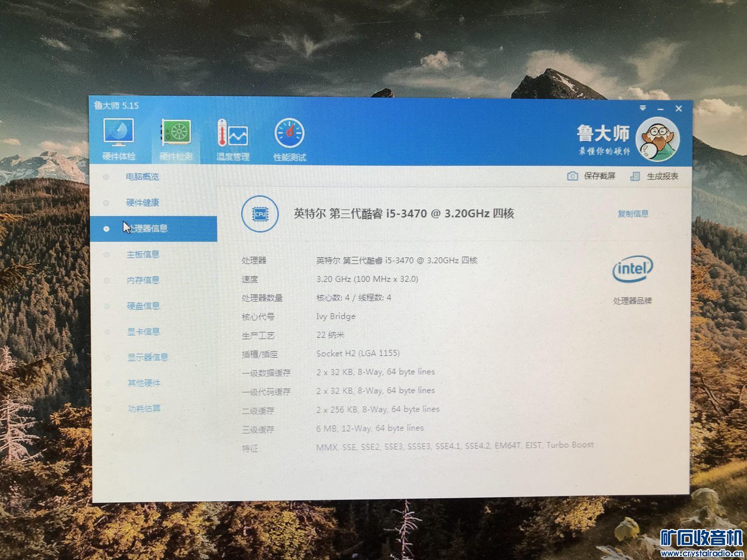Viewport: 747px width, 560px height.
Task: Select 功耗估算 in the sidebar
Action: click(x=144, y=409)
